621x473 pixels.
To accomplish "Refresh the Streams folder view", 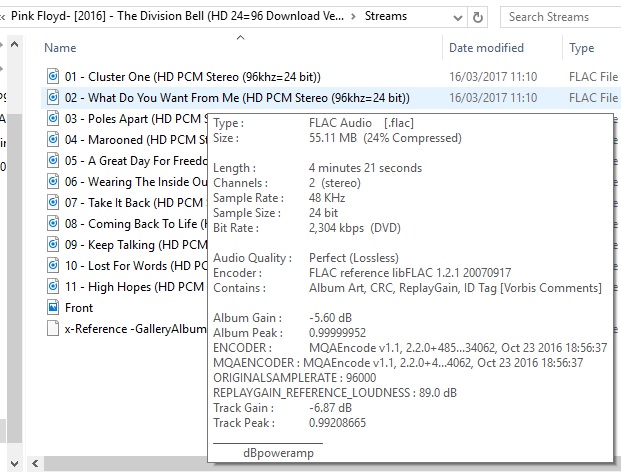I will (x=478, y=17).
